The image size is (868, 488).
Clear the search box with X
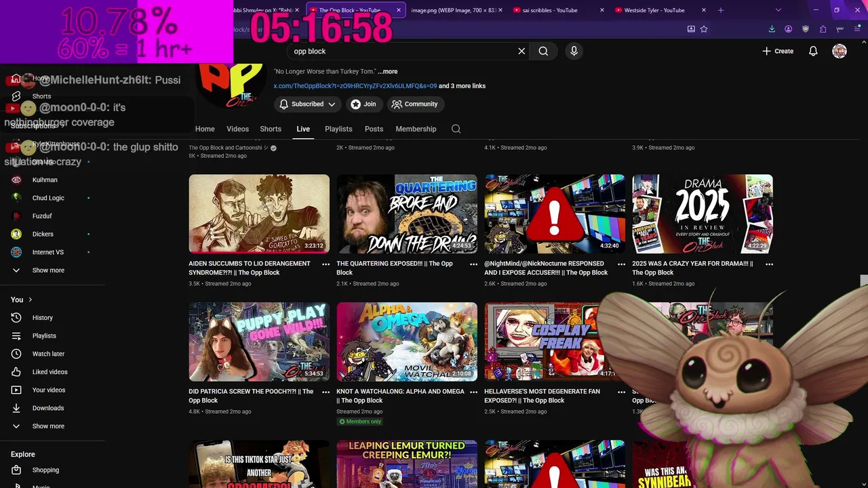521,51
